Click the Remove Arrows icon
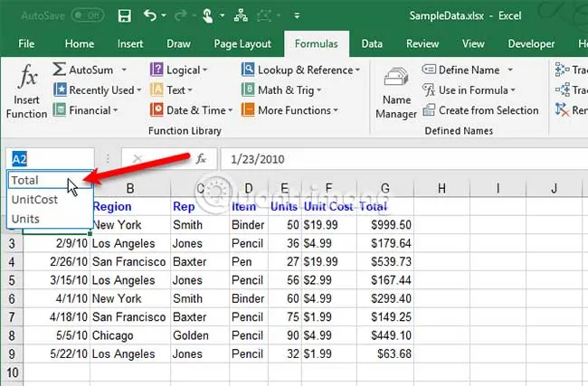 (x=563, y=109)
